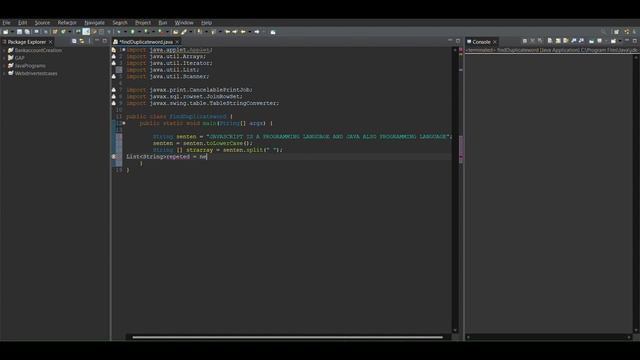Open Package Explorer view menu dots
This screenshot has height=360, width=640.
[89, 41]
